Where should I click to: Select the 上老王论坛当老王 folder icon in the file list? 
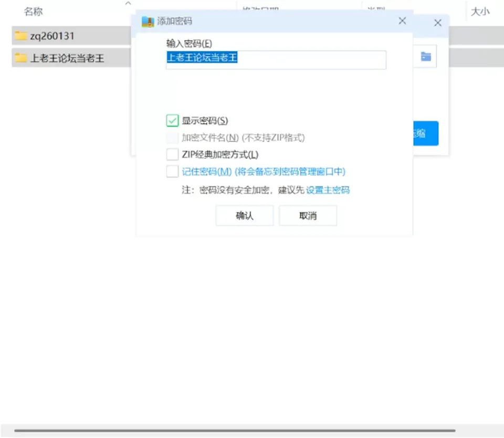click(21, 58)
